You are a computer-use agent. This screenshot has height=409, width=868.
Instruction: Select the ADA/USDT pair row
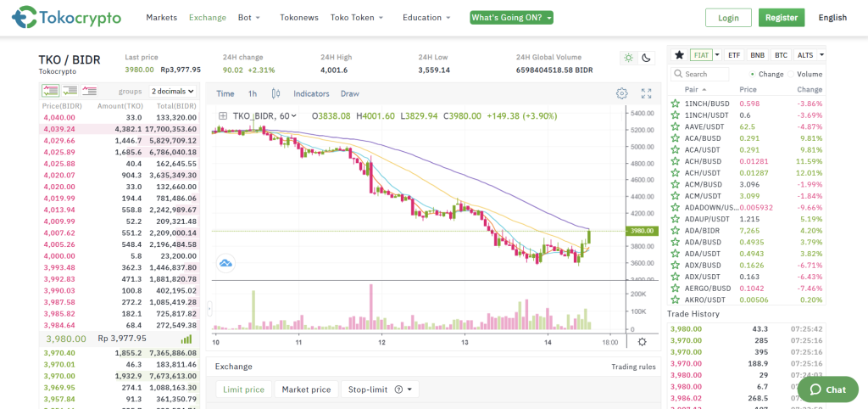coord(746,253)
